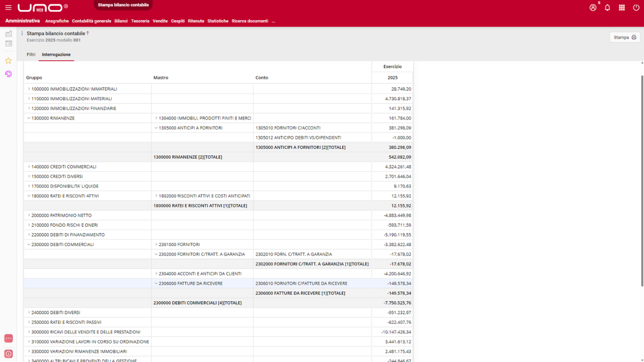This screenshot has height=362, width=644.
Task: Open the company factory sidebar icon
Action: (x=9, y=34)
